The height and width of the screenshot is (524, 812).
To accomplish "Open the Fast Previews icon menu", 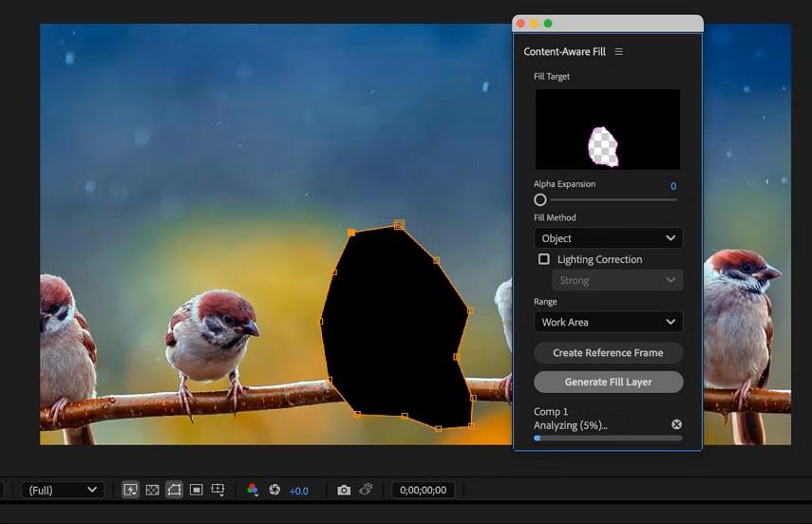I will coord(130,489).
